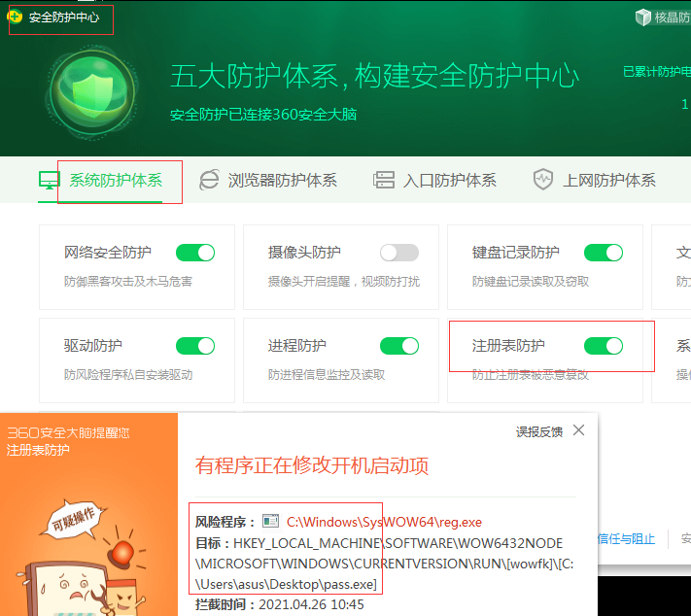
Task: Click description 防进程信息监控及读取
Action: click(327, 375)
